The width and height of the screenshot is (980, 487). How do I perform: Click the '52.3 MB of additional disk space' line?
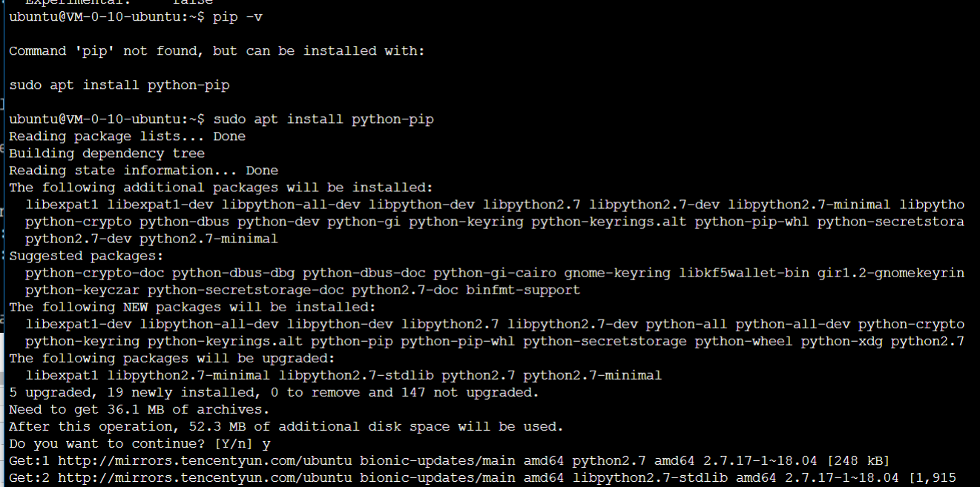[x=286, y=426]
